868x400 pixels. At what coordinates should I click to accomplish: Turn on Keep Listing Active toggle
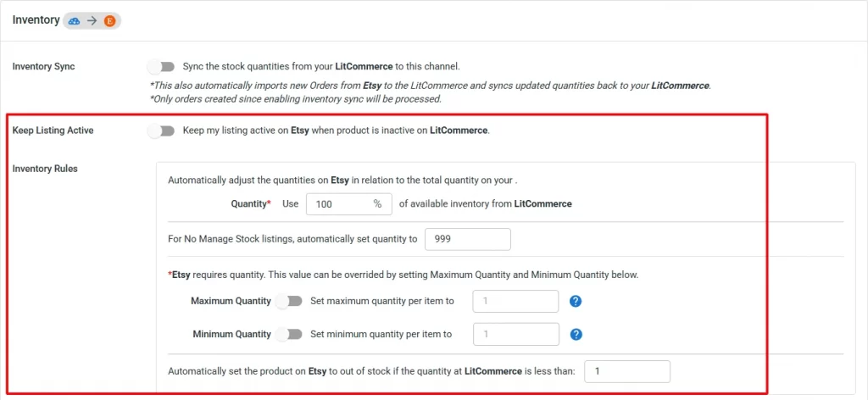pos(161,131)
